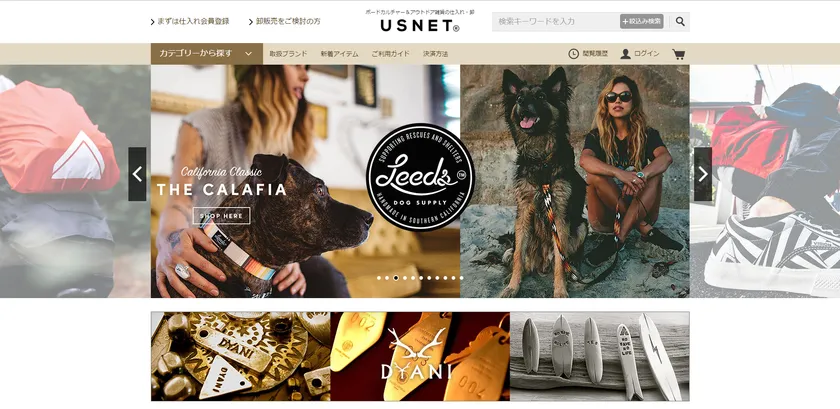This screenshot has height=409, width=840.
Task: Open the DYANI antler logo banner thumbnail
Action: [x=420, y=356]
